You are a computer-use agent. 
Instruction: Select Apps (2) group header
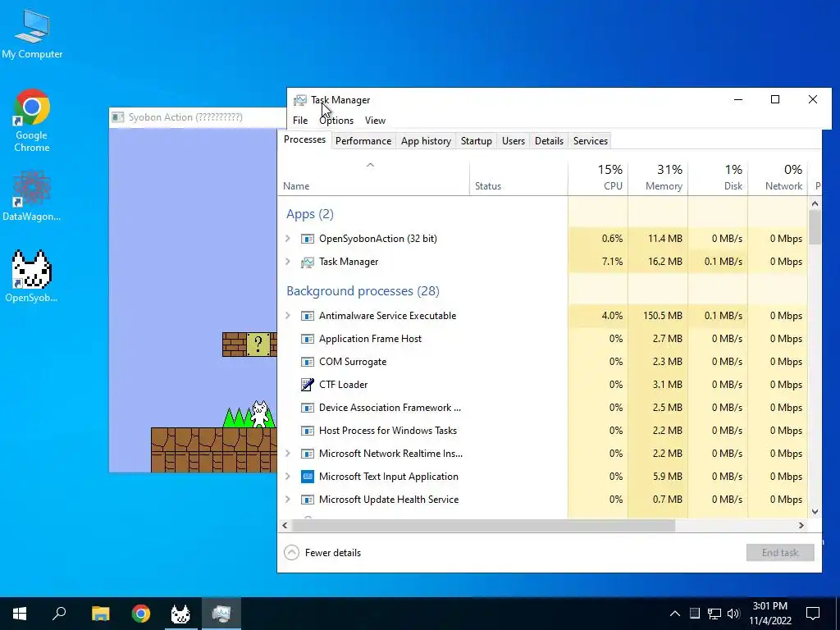tap(309, 214)
